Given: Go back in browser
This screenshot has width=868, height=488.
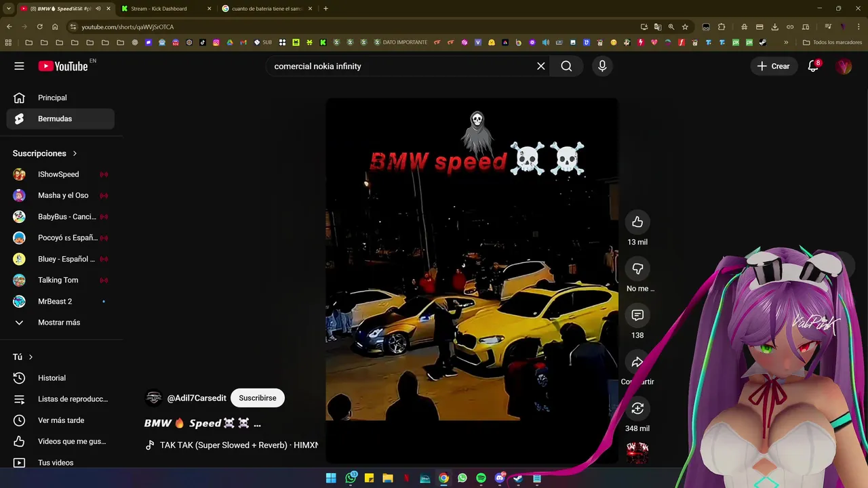Looking at the screenshot, I should click(x=9, y=26).
